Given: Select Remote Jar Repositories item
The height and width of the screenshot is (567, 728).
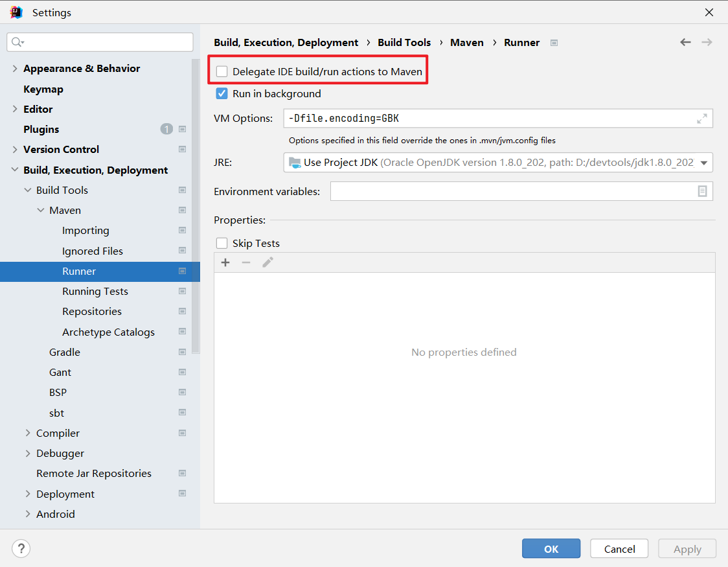Looking at the screenshot, I should tap(94, 474).
